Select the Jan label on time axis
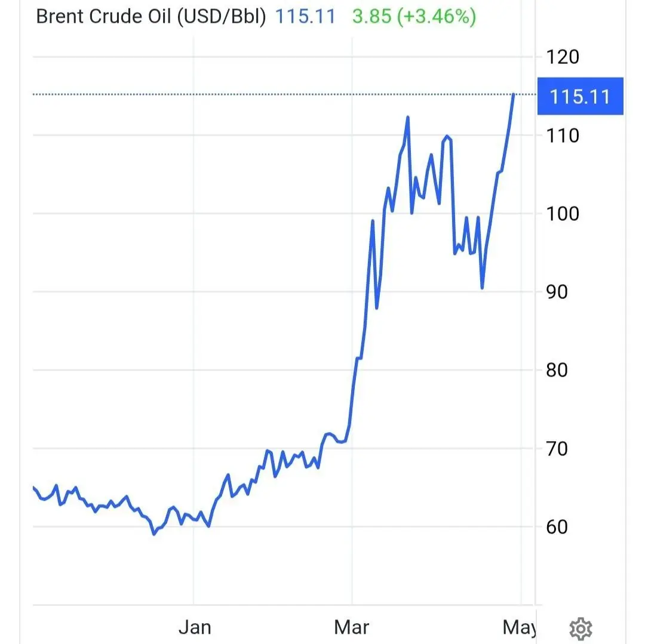The width and height of the screenshot is (645, 644). pyautogui.click(x=195, y=627)
